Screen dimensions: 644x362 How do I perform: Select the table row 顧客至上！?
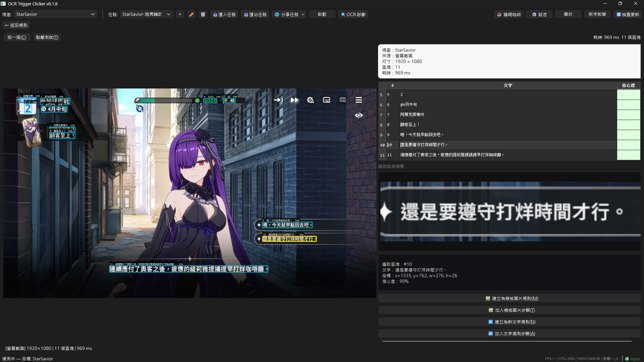tap(509, 125)
